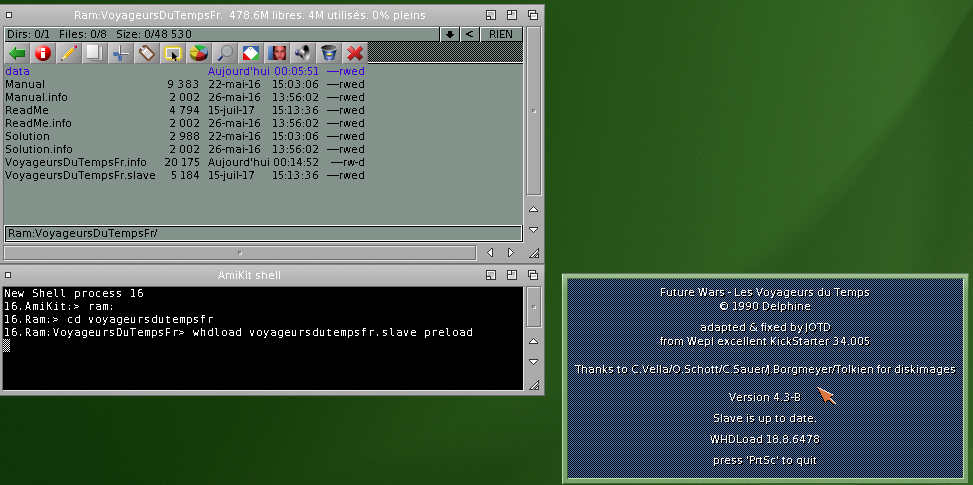Image resolution: width=973 pixels, height=485 pixels.
Task: Select the 'Manual' file row
Action: click(x=185, y=84)
